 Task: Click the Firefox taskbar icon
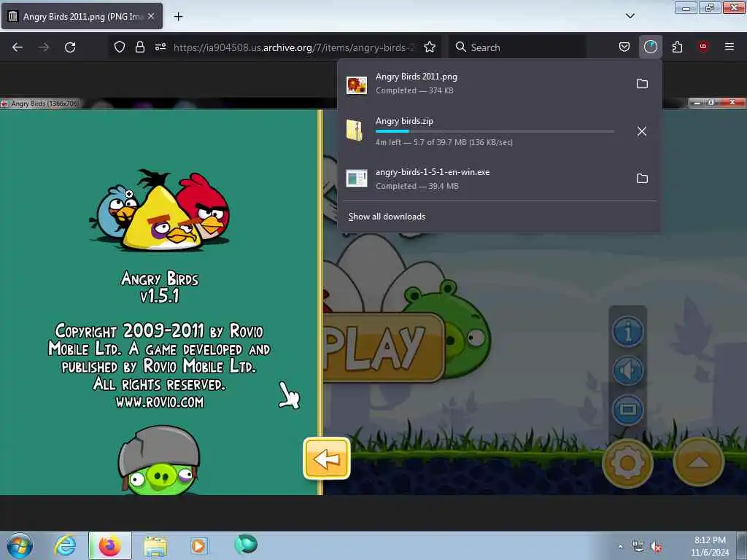(110, 545)
